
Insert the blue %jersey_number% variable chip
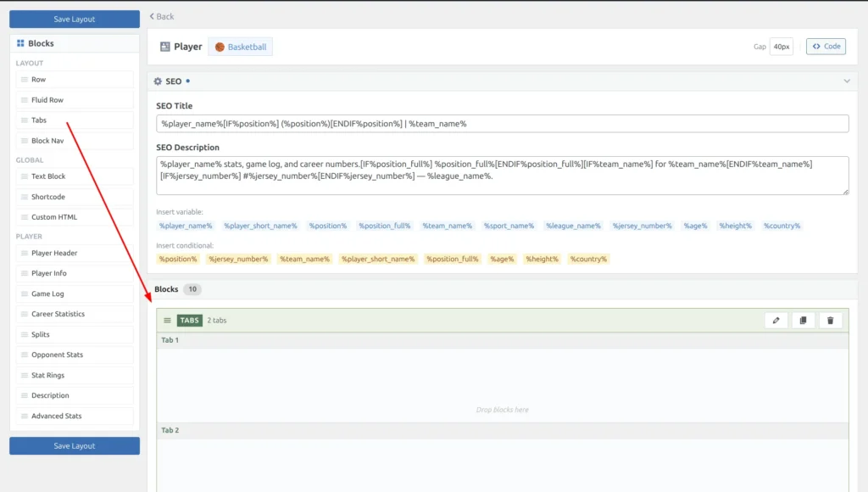pos(642,226)
